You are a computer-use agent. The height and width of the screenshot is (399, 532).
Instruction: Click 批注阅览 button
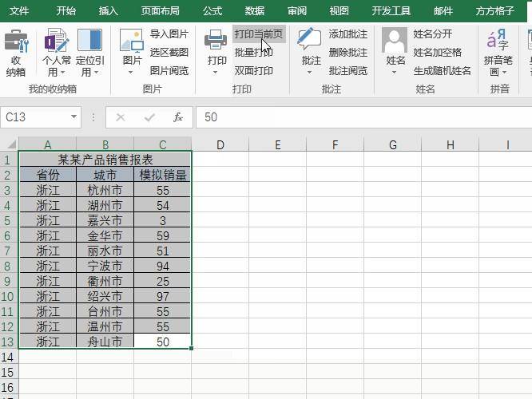point(348,70)
